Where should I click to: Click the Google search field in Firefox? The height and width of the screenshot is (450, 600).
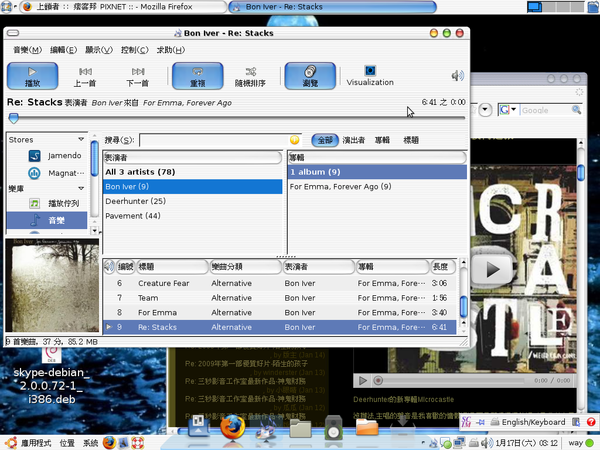pos(545,110)
